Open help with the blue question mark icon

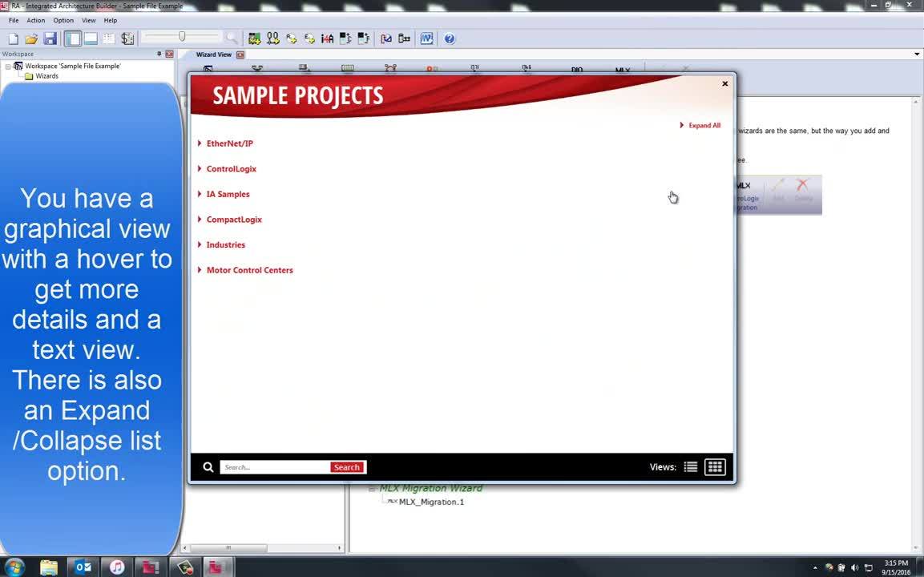[x=450, y=39]
